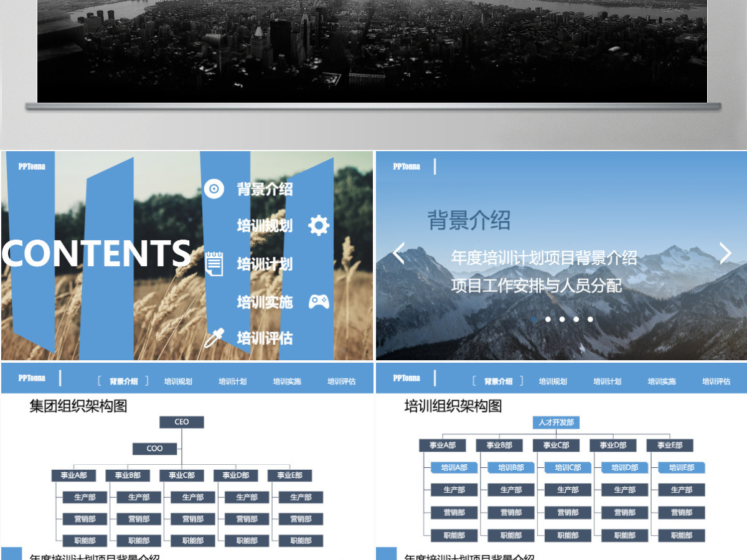The height and width of the screenshot is (560, 747).
Task: Open 背景介绍 in the CONTENTS list
Action: click(265, 189)
